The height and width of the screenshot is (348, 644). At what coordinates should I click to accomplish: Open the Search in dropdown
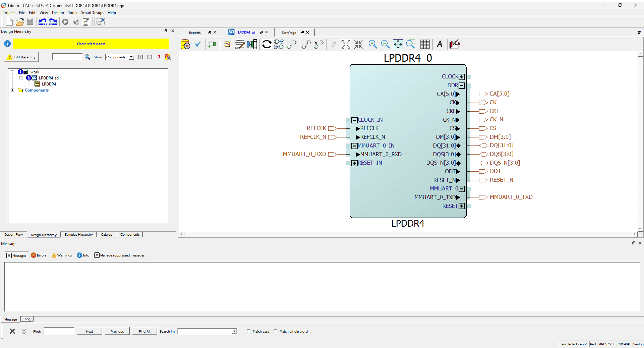(234, 332)
